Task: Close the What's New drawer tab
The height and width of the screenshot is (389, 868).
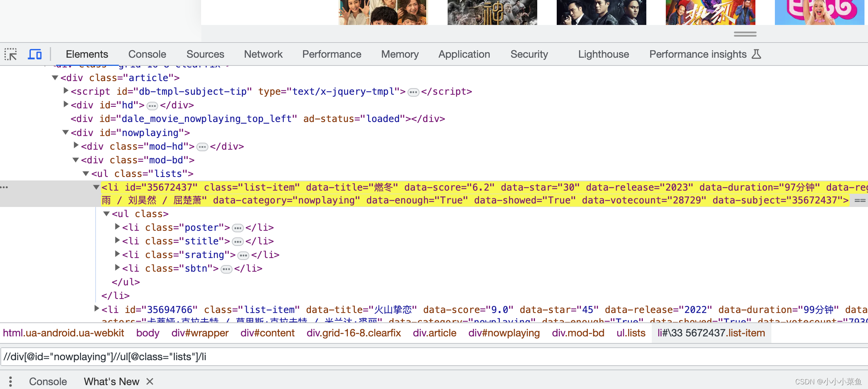Action: 150,381
